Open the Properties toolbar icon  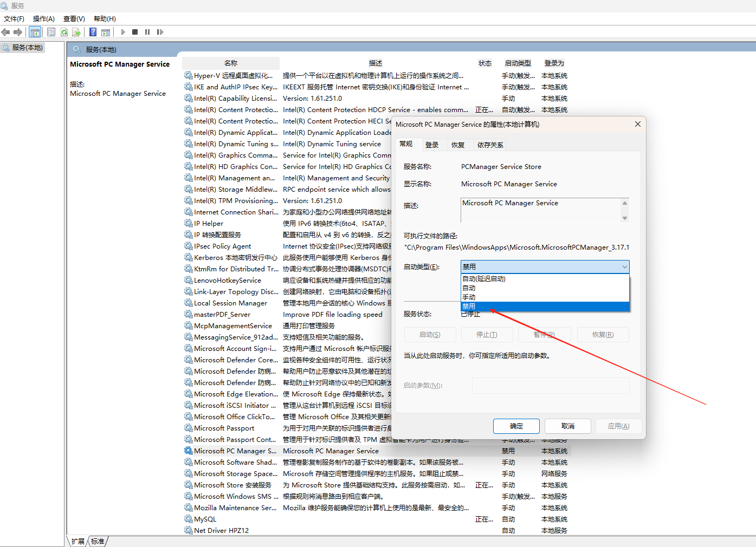click(x=51, y=32)
